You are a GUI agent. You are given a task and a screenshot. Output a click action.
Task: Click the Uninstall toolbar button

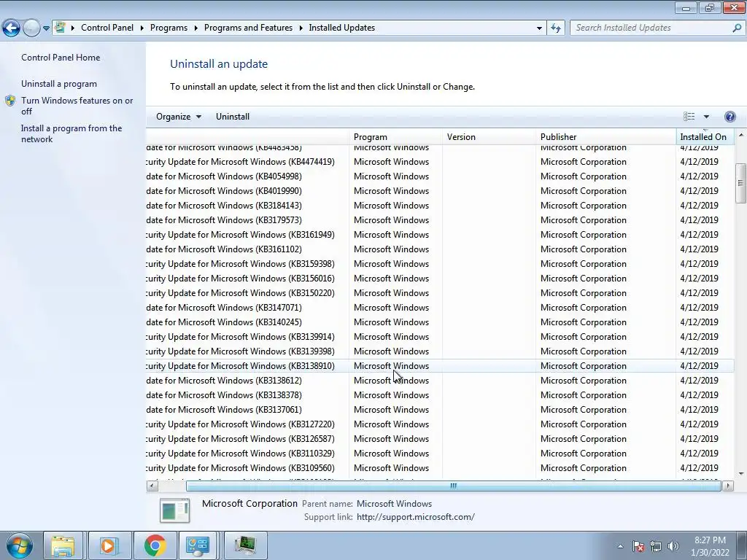pos(233,117)
